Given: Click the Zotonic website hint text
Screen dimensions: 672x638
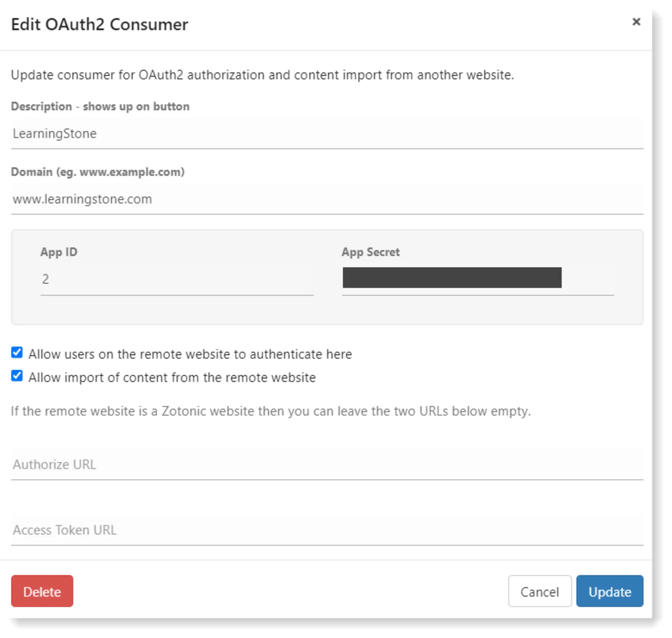Looking at the screenshot, I should tap(271, 411).
